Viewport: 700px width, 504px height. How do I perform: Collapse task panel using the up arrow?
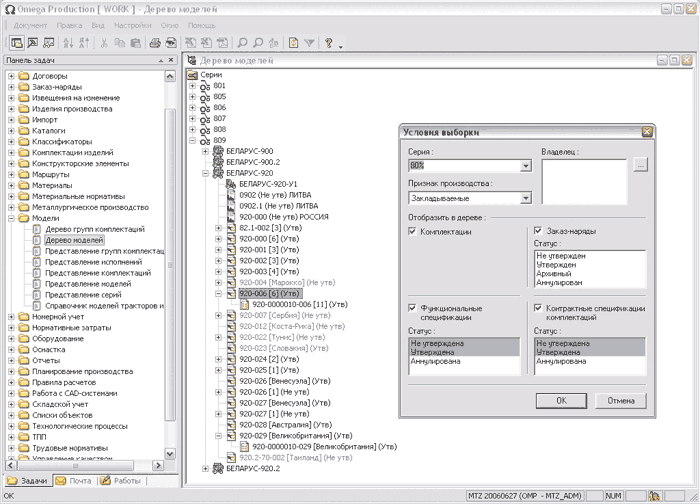point(161,60)
